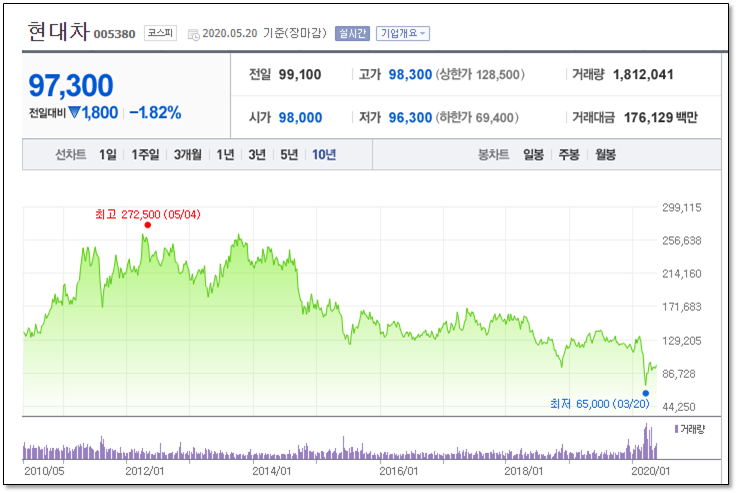Switch to the 일봉 candle chart
Image resolution: width=738 pixels, height=494 pixels.
[533, 154]
